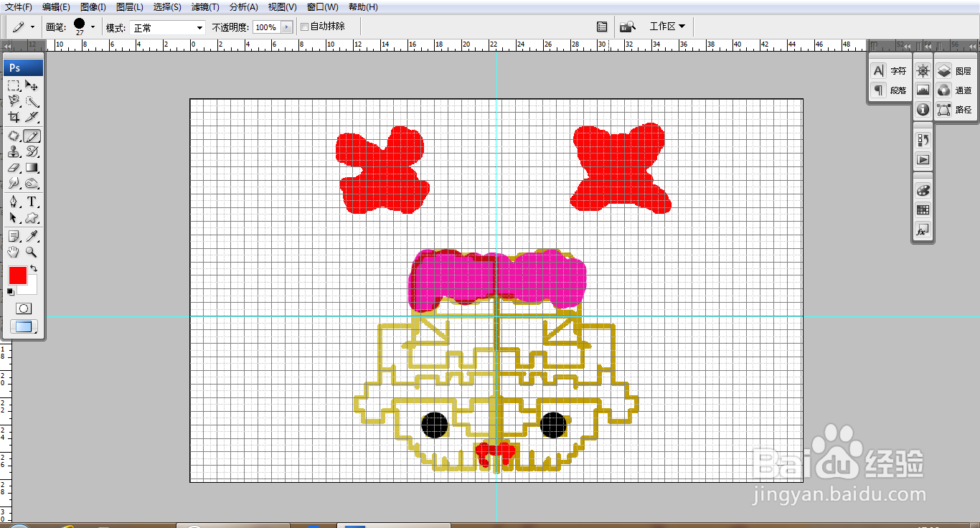
Task: Select the Rectangular Marquee tool
Action: (14, 85)
